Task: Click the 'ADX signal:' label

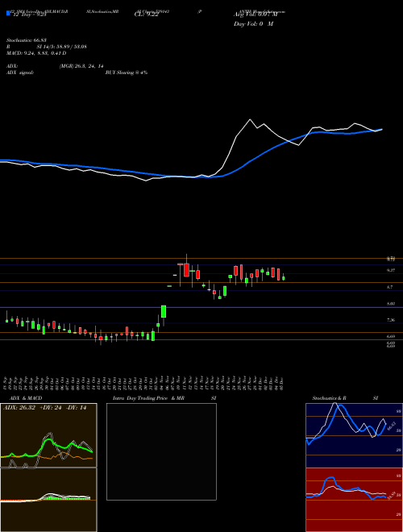Action: (20, 73)
